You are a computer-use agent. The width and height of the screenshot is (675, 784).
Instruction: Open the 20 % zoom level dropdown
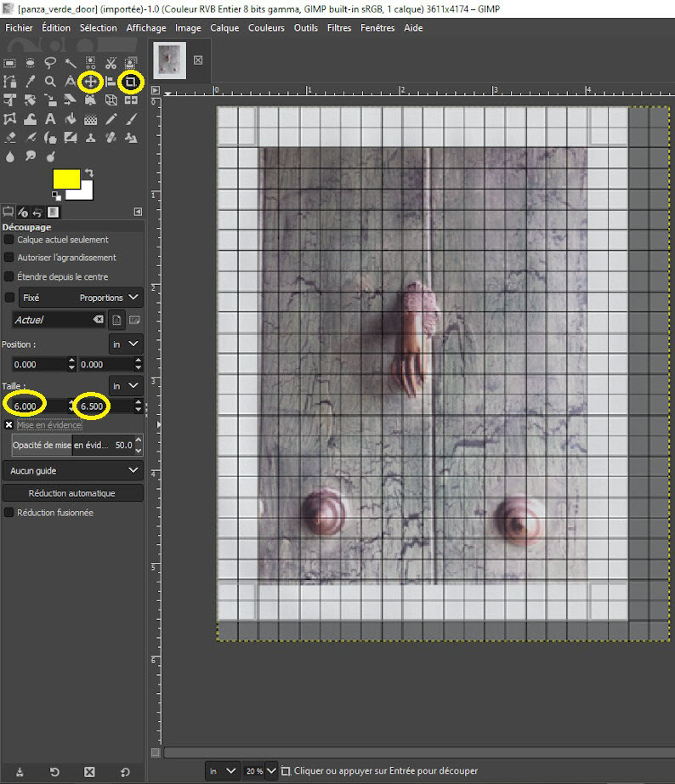271,770
